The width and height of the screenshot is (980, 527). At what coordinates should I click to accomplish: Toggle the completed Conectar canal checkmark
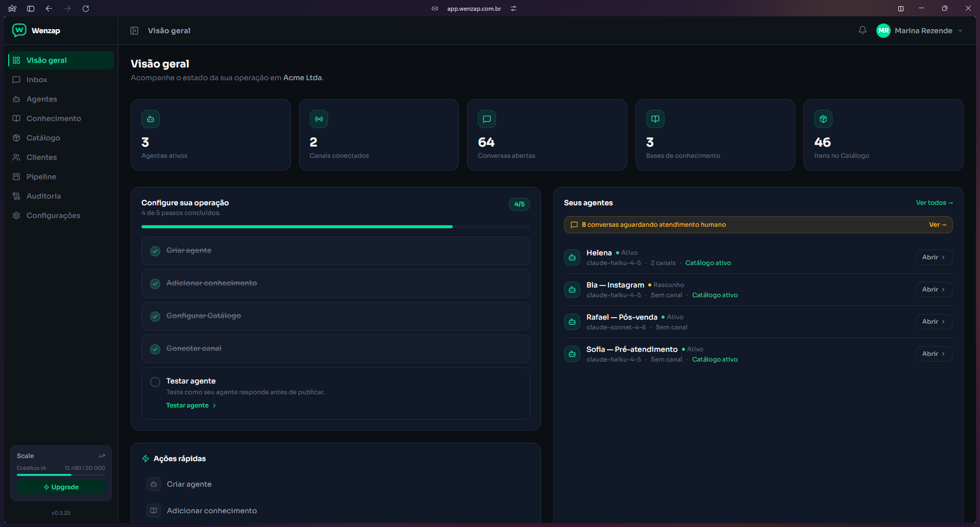click(x=155, y=349)
